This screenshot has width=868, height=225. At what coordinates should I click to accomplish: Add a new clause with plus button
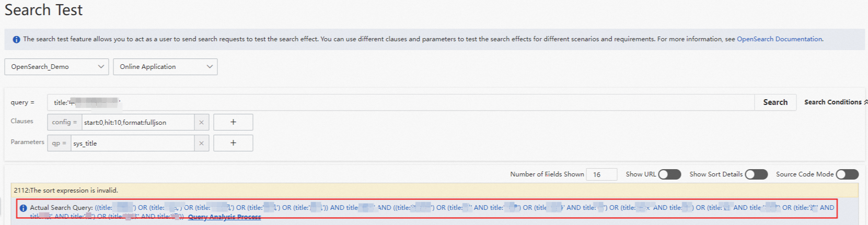point(233,122)
